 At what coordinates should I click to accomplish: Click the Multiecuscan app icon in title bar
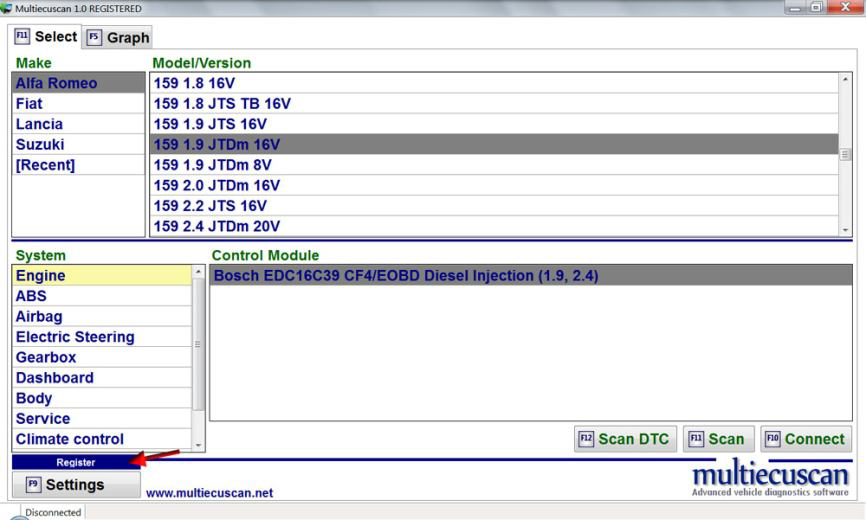pyautogui.click(x=7, y=8)
